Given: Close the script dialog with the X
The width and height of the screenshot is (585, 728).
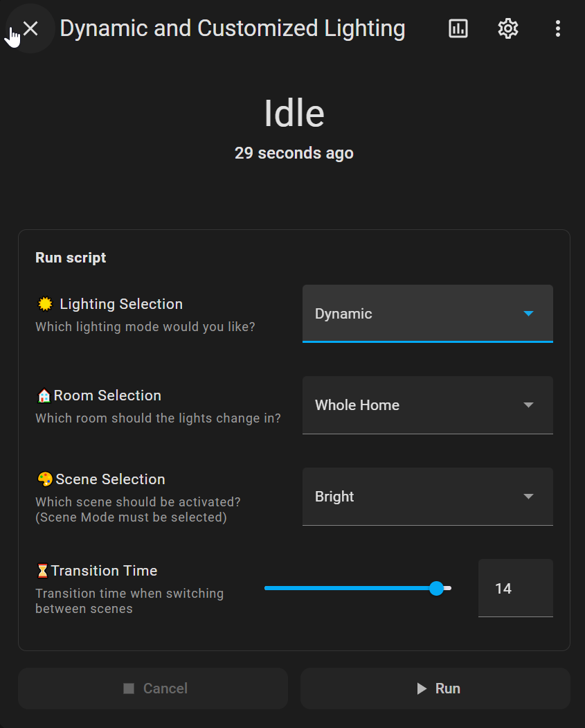Looking at the screenshot, I should 30,28.
